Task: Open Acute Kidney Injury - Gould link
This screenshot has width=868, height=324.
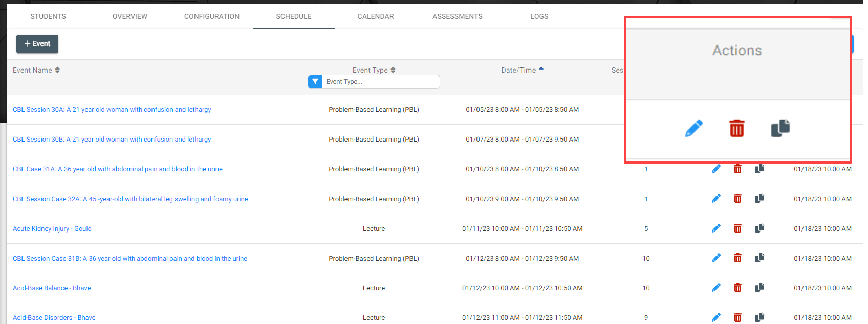Action: (52, 228)
